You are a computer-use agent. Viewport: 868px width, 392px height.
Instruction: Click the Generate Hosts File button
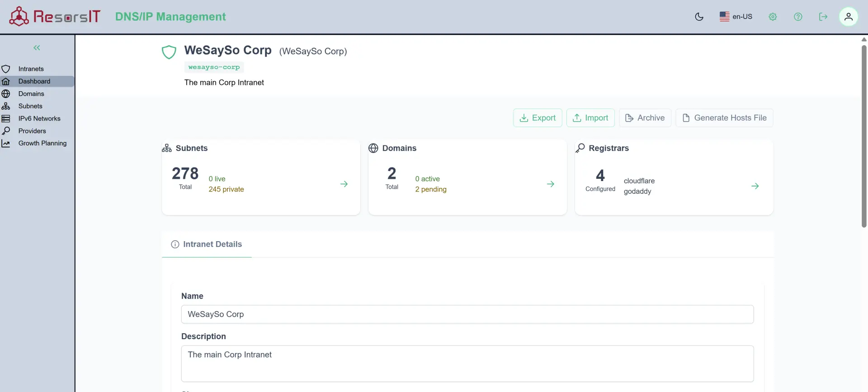click(x=724, y=118)
